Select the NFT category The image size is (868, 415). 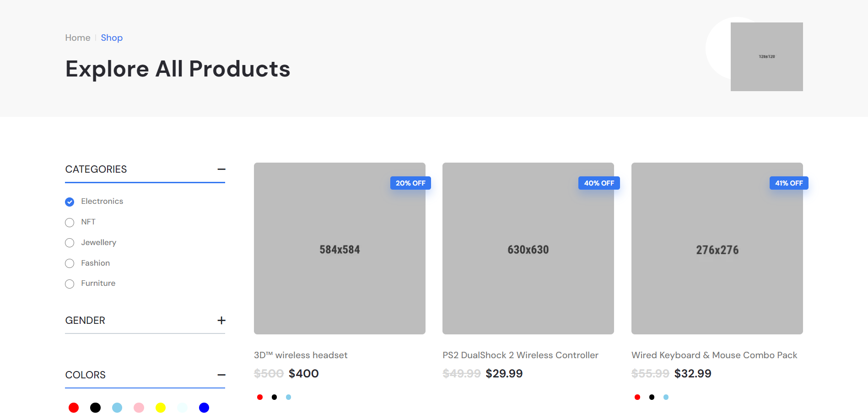(70, 223)
